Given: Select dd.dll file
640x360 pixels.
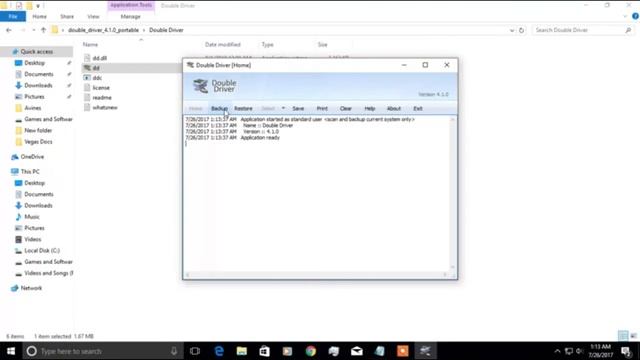Looking at the screenshot, I should pyautogui.click(x=100, y=58).
